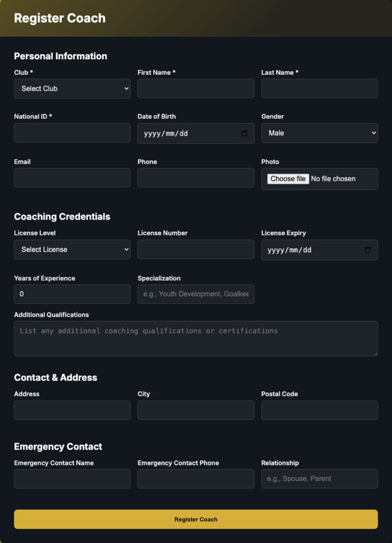Expand the Select License dropdown
This screenshot has height=543, width=392.
[x=72, y=249]
